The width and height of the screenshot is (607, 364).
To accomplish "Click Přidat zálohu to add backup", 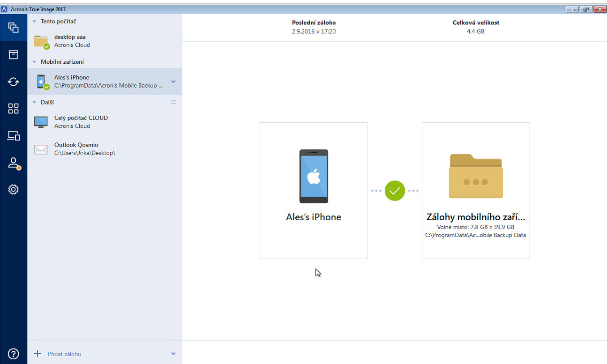I will tap(65, 354).
